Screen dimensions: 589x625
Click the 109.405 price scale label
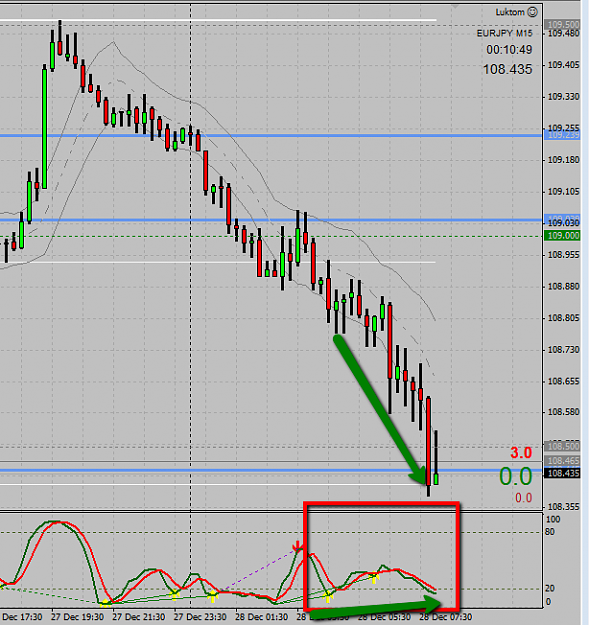(563, 65)
